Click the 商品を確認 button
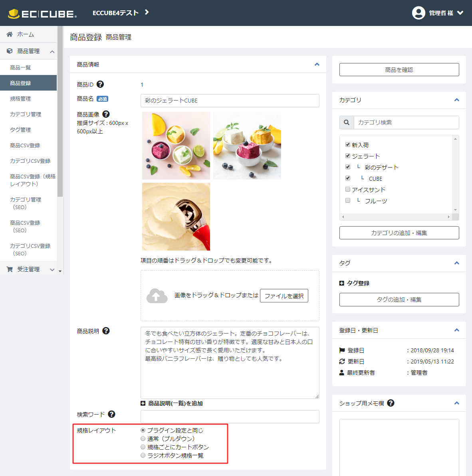The height and width of the screenshot is (476, 472). (x=399, y=70)
